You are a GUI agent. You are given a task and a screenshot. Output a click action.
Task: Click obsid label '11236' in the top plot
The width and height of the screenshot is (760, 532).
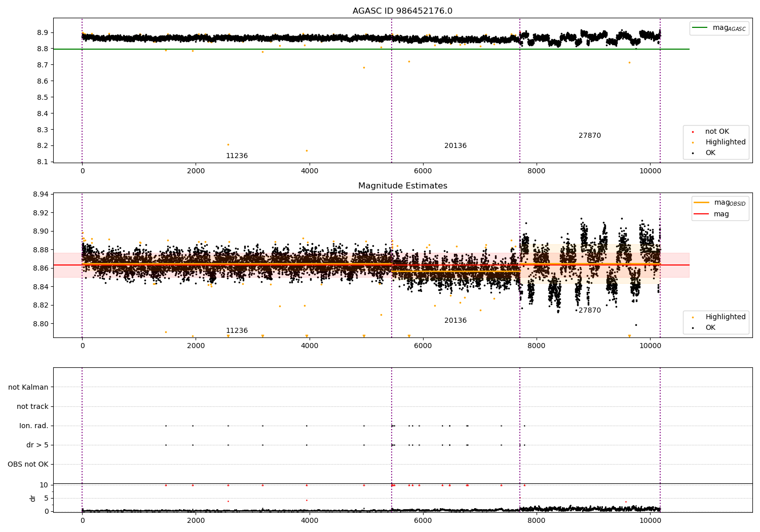coord(237,156)
